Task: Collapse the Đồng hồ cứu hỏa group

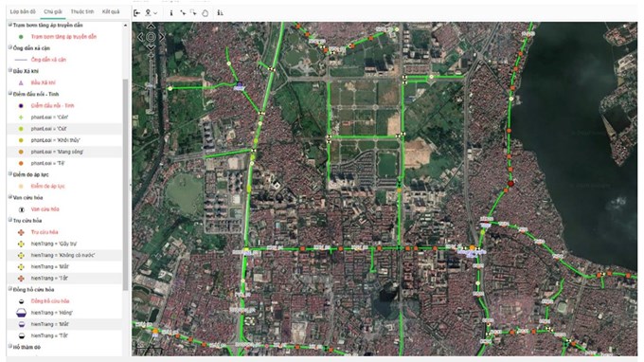Action: point(9,289)
